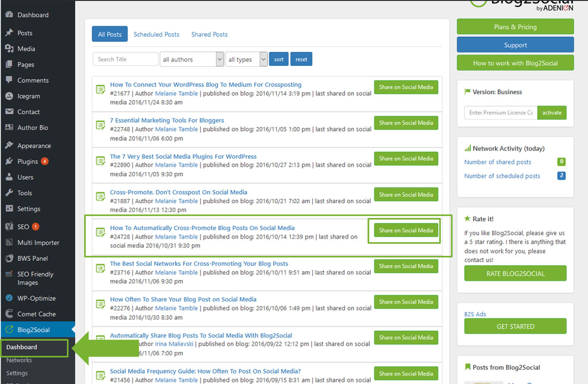Click the BWS Panel icon in sidebar
The width and height of the screenshot is (588, 384).
(x=9, y=258)
